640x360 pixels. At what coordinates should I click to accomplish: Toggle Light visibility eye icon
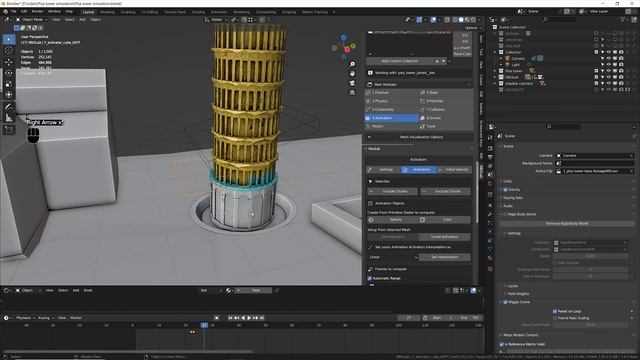(609, 64)
